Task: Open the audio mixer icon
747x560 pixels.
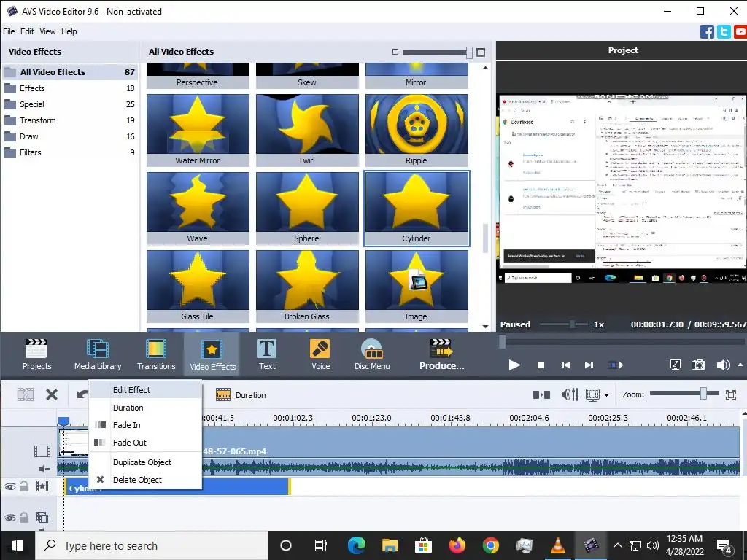Action: point(570,394)
